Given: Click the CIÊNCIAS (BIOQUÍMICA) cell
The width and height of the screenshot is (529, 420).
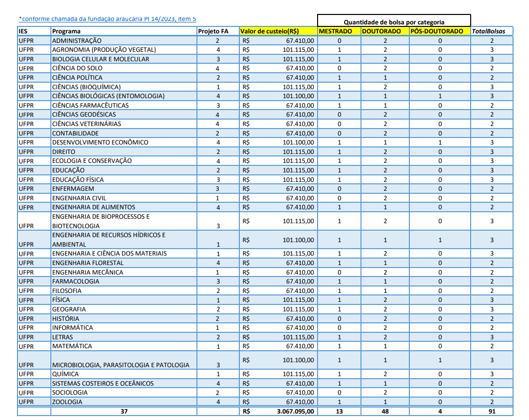Looking at the screenshot, I should pos(124,87).
